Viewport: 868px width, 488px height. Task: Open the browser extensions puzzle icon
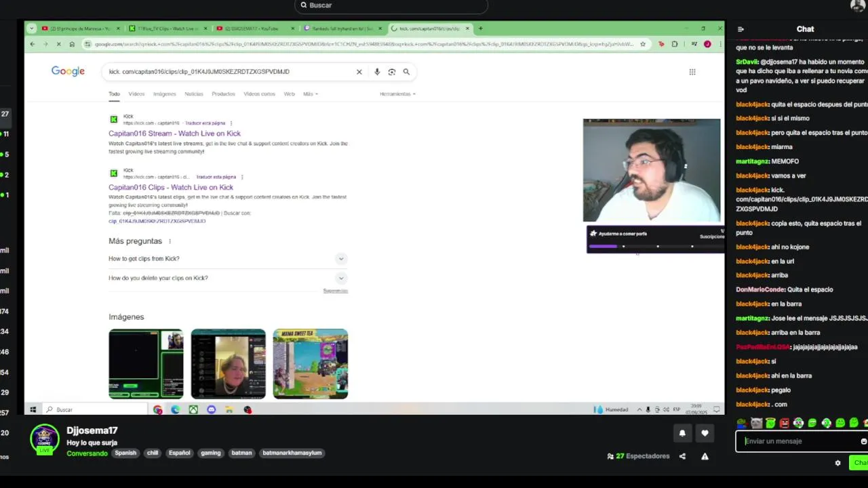click(x=674, y=44)
